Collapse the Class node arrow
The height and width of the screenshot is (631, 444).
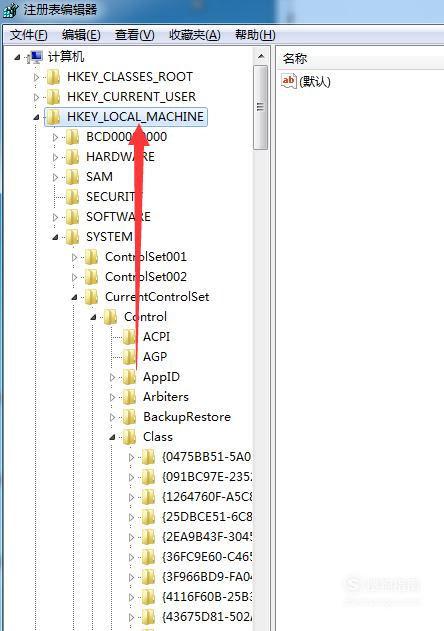click(112, 437)
